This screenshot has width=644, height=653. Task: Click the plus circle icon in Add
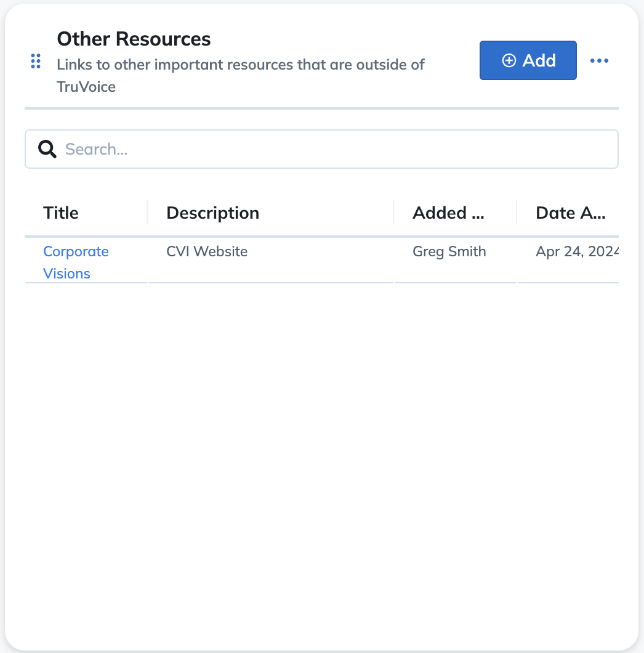tap(509, 60)
